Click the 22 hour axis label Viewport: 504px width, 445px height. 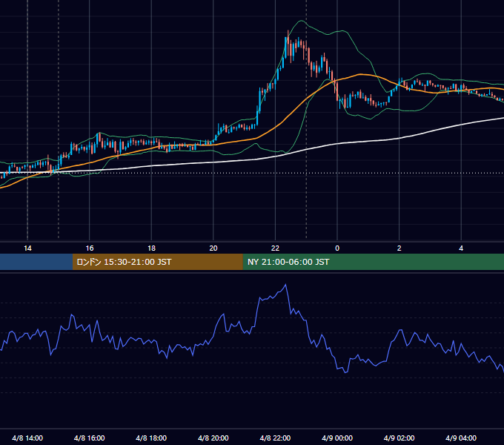coord(275,248)
